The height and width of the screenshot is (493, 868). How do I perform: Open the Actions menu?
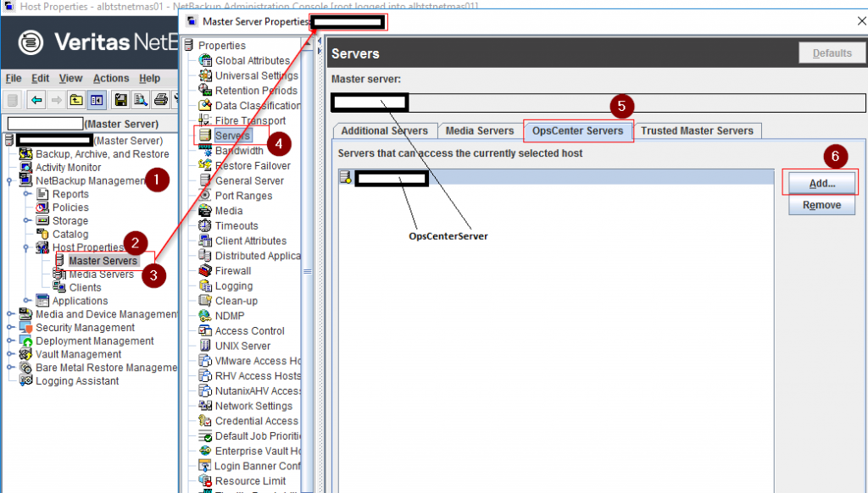(x=111, y=79)
